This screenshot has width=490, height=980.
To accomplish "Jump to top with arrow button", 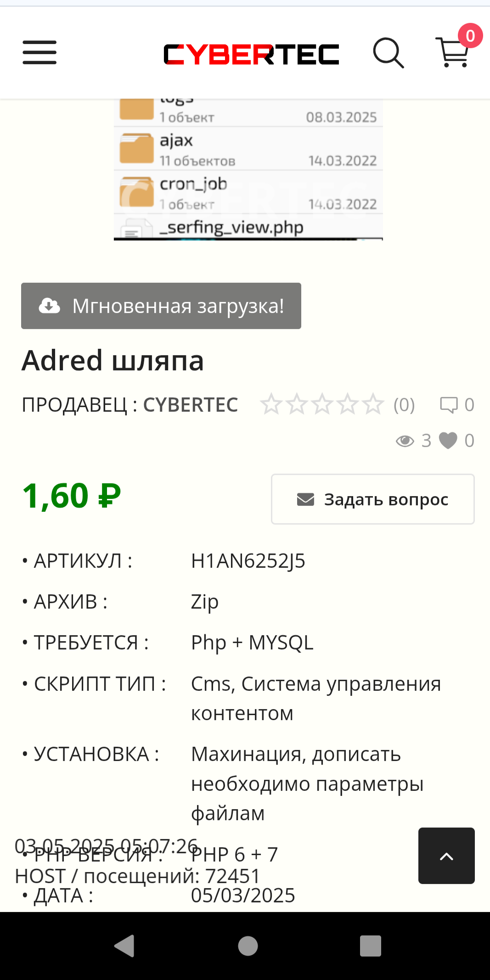I will point(446,856).
